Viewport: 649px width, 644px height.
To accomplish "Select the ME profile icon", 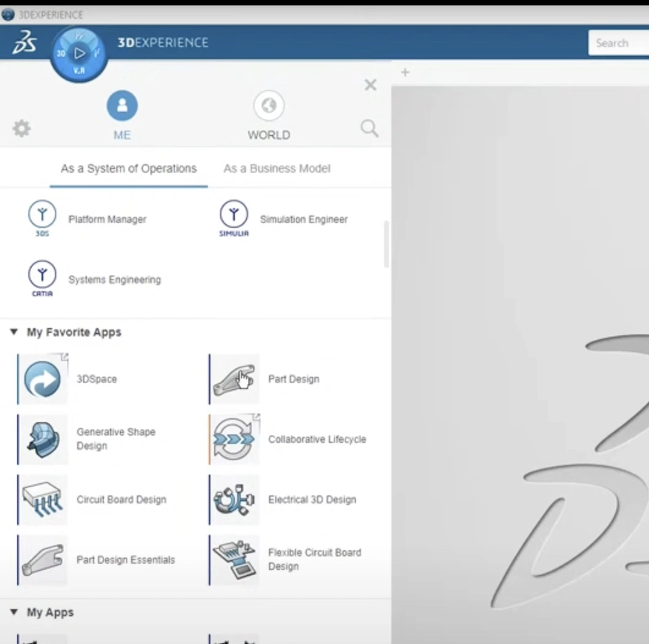I will point(122,105).
